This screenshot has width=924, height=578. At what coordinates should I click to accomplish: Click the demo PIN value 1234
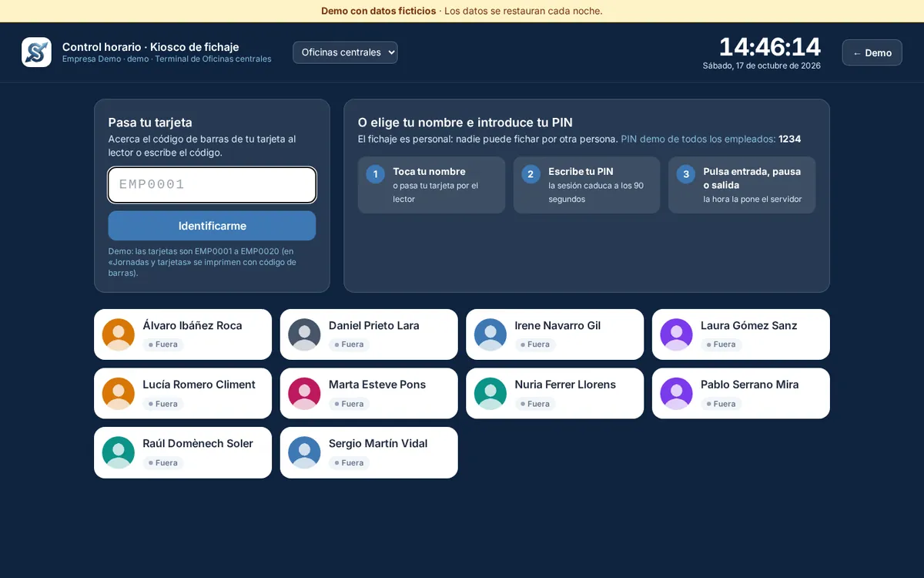coord(789,139)
